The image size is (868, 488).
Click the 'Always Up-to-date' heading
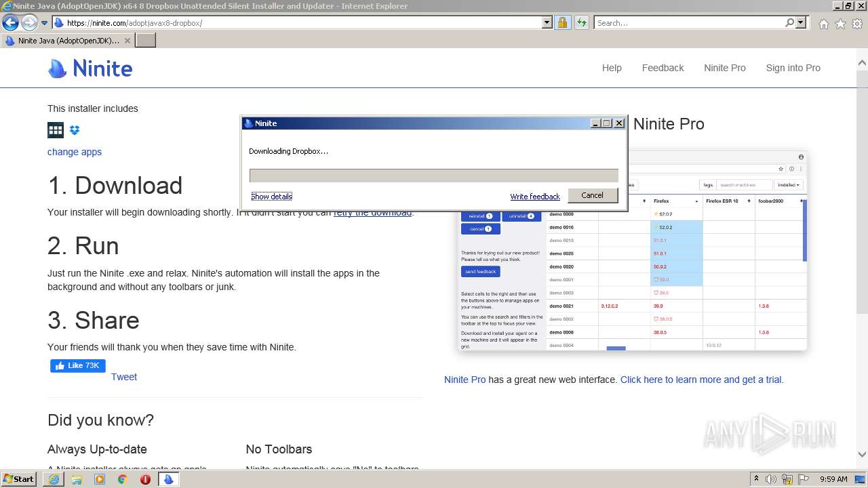97,449
